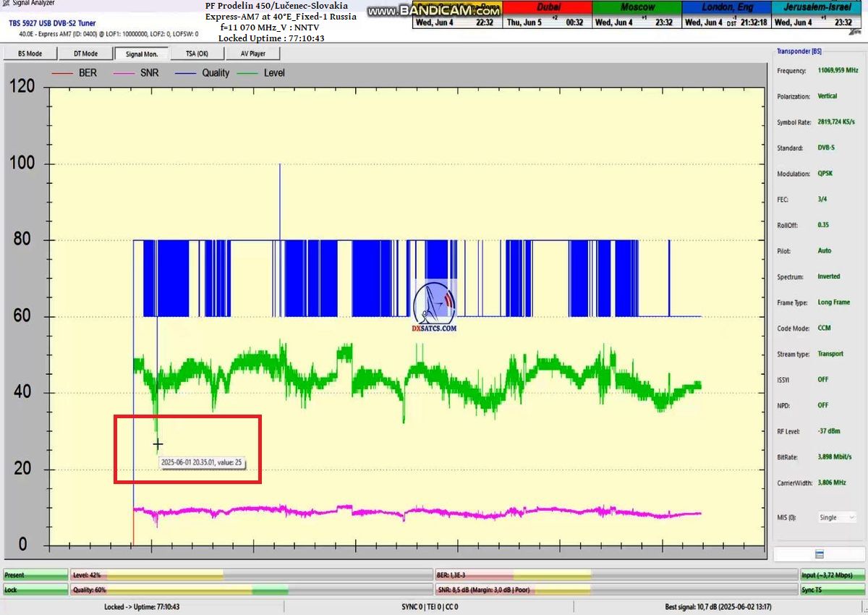
Task: Open the AV Player tab
Action: click(x=252, y=54)
